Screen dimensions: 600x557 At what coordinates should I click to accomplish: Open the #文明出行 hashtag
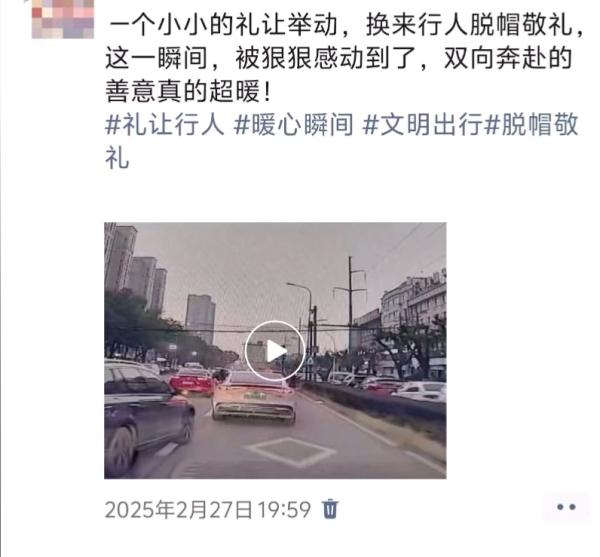[x=422, y=125]
